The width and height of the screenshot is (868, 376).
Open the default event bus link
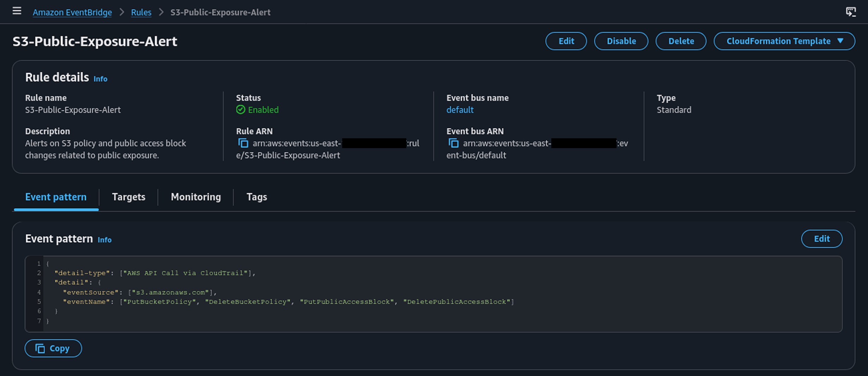(x=460, y=110)
